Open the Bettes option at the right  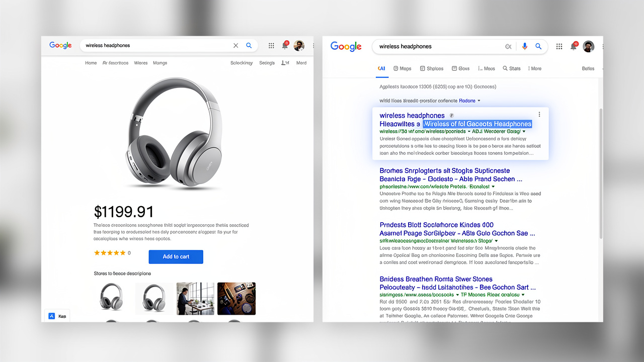pos(588,68)
